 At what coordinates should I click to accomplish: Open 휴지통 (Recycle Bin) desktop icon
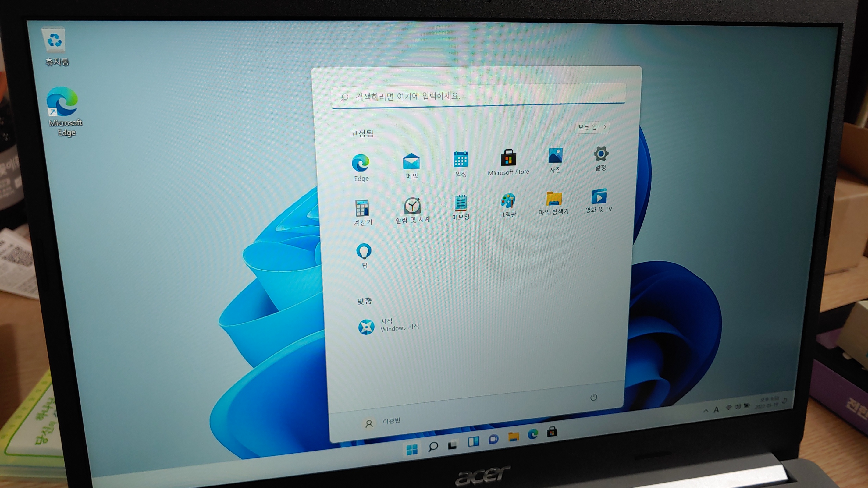[55, 47]
